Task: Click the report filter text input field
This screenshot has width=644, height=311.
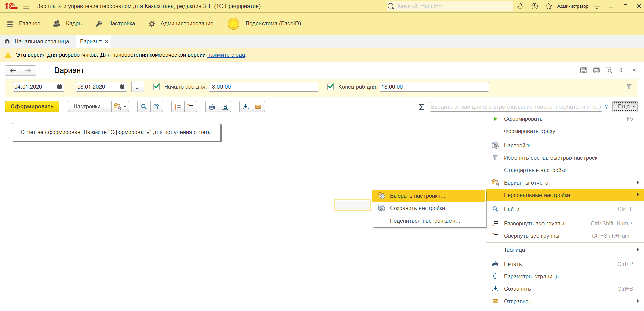Action: [516, 107]
